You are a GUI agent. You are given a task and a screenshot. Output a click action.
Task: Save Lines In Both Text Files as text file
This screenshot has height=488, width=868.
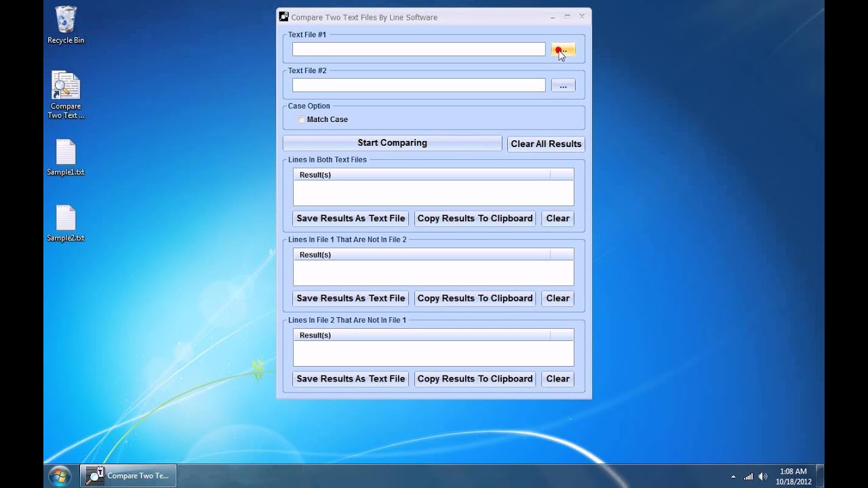click(350, 218)
